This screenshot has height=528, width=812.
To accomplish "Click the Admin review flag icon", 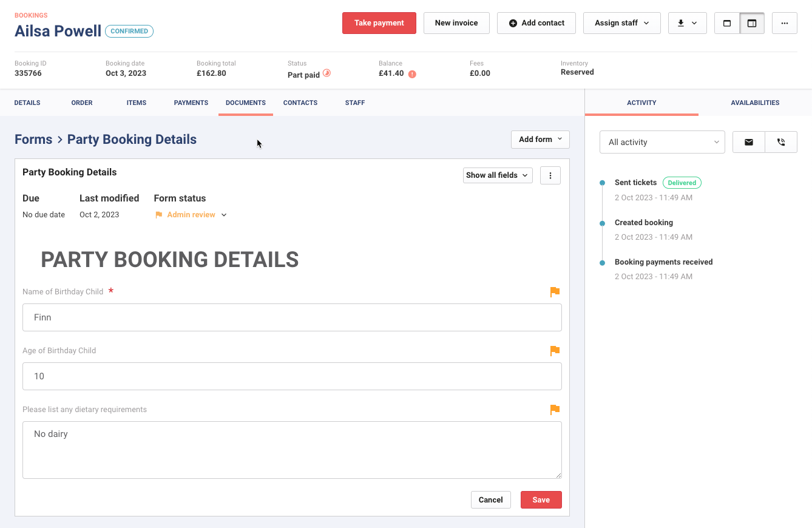I will tap(159, 215).
